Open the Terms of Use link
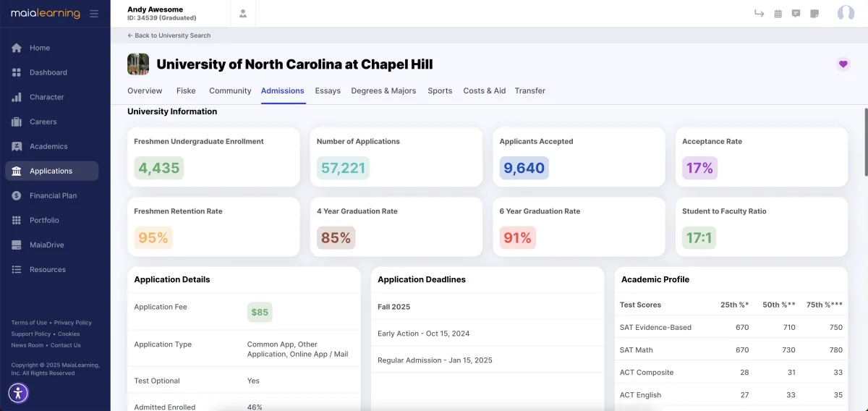This screenshot has width=868, height=411. 29,323
